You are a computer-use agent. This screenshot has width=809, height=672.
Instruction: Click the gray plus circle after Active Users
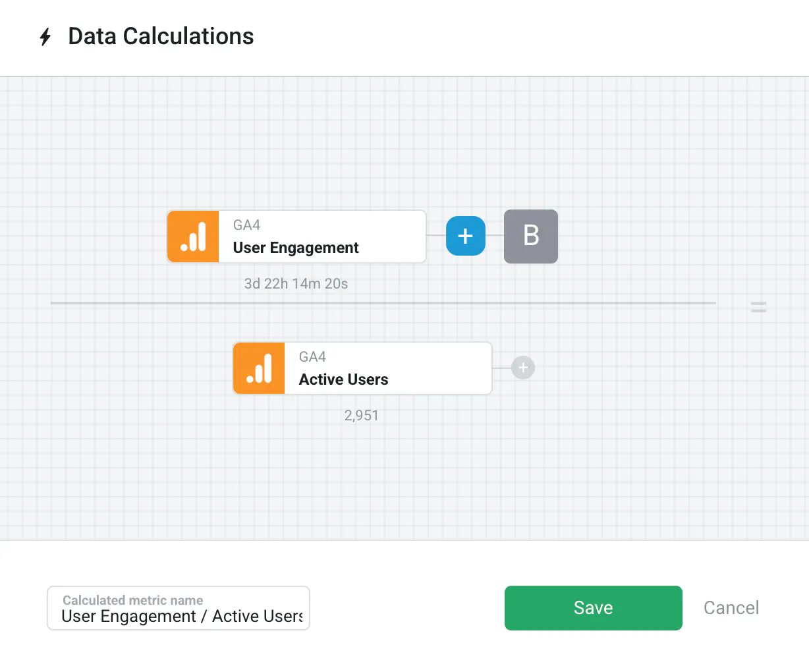coord(523,368)
